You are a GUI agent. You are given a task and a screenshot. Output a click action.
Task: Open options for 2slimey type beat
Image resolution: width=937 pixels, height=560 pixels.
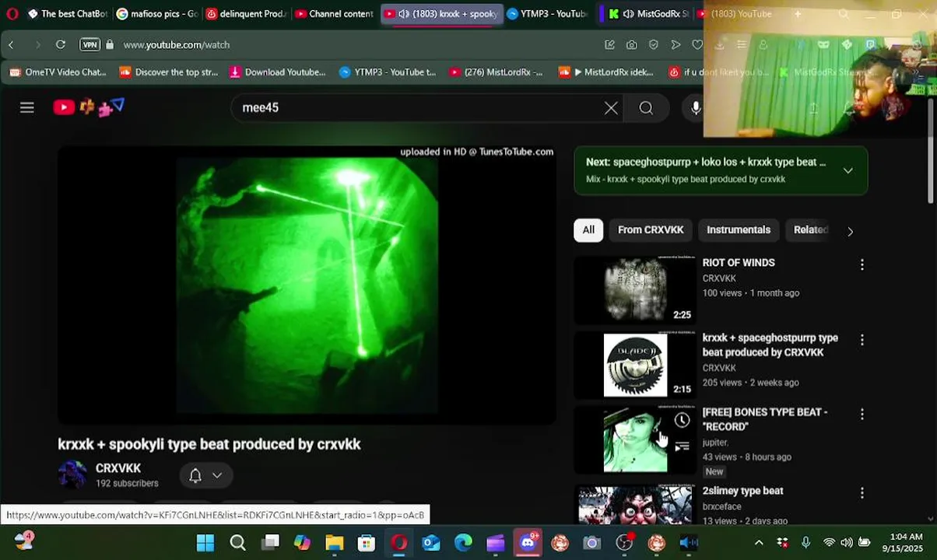[862, 493]
